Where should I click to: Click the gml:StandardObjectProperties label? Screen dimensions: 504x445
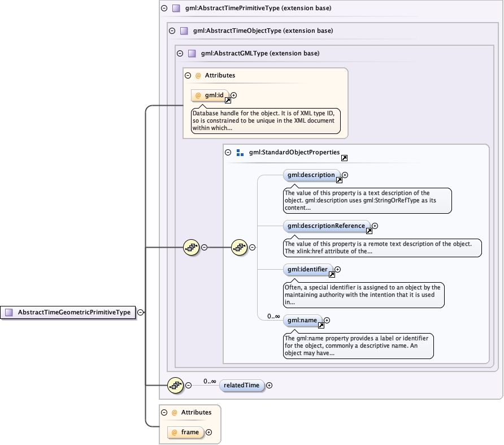click(294, 152)
